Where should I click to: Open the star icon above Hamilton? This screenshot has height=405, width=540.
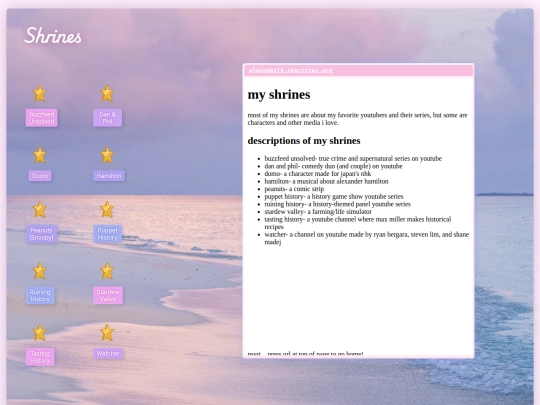(x=107, y=155)
